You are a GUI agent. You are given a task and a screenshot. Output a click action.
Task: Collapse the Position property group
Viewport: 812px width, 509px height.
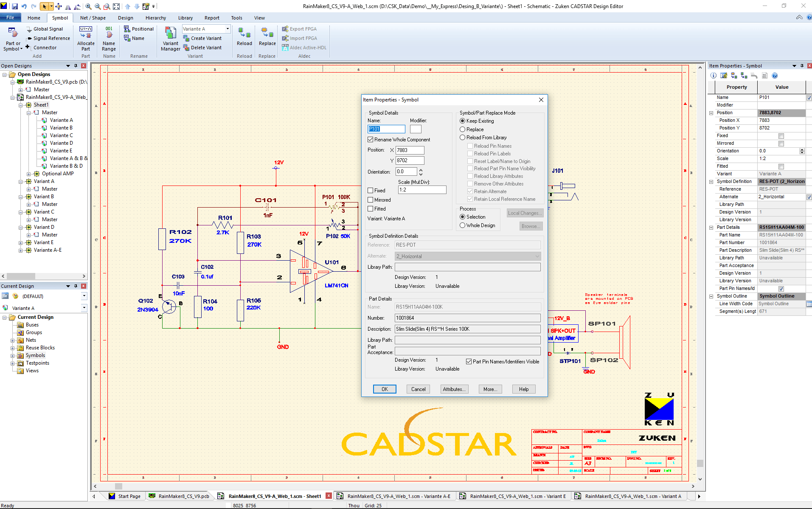(711, 113)
